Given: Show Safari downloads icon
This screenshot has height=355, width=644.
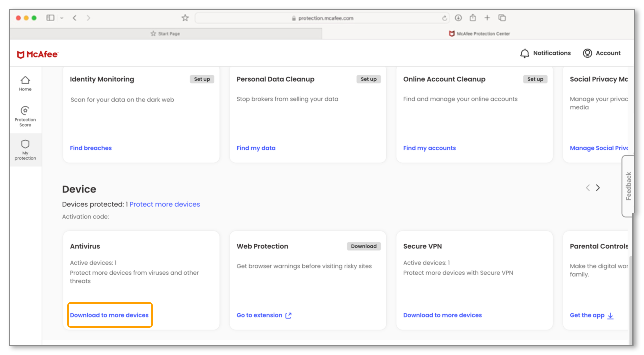Looking at the screenshot, I should (458, 18).
